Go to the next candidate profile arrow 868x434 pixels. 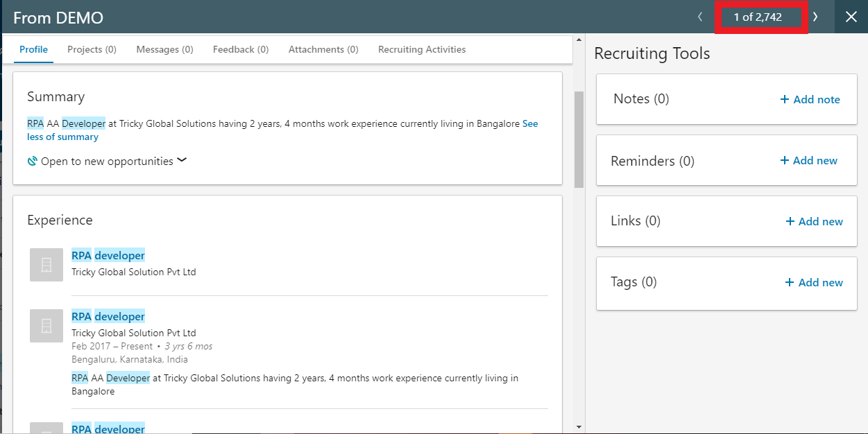tap(816, 17)
